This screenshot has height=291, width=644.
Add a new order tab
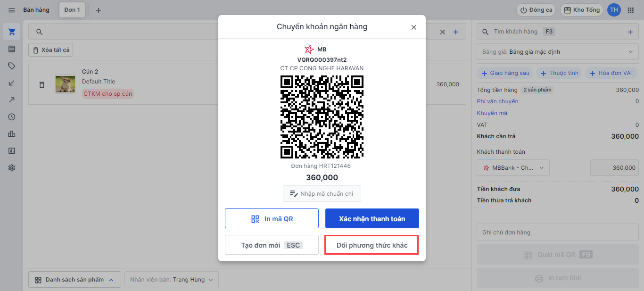(99, 10)
